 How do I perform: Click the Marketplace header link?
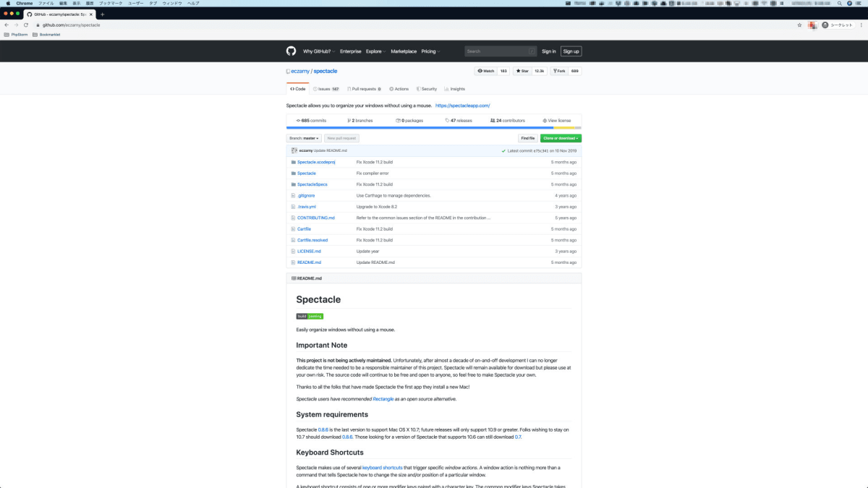pyautogui.click(x=404, y=51)
